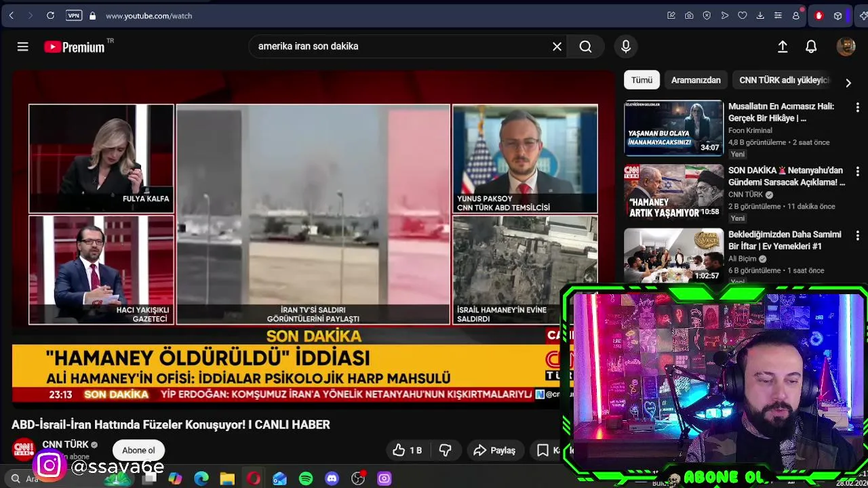Screen dimensions: 868x488
Task: Subscribe with the Abone ol button
Action: [x=138, y=450]
